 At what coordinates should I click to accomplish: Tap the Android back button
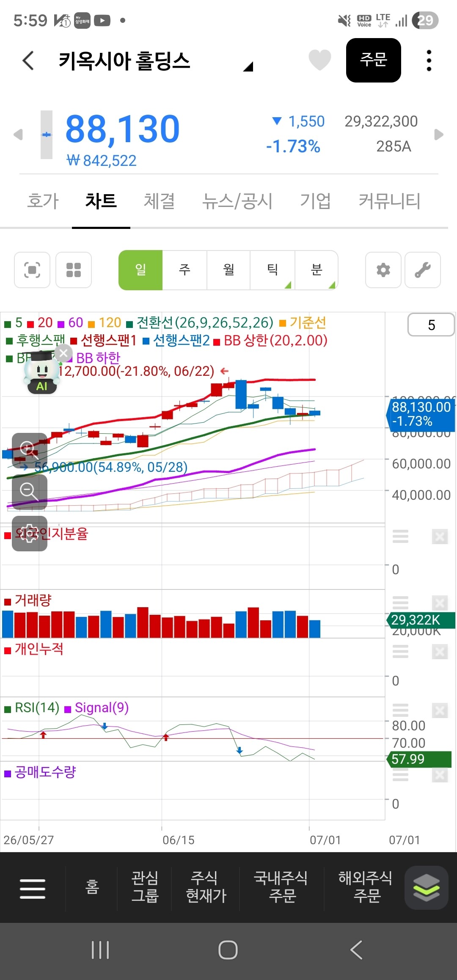[x=356, y=950]
